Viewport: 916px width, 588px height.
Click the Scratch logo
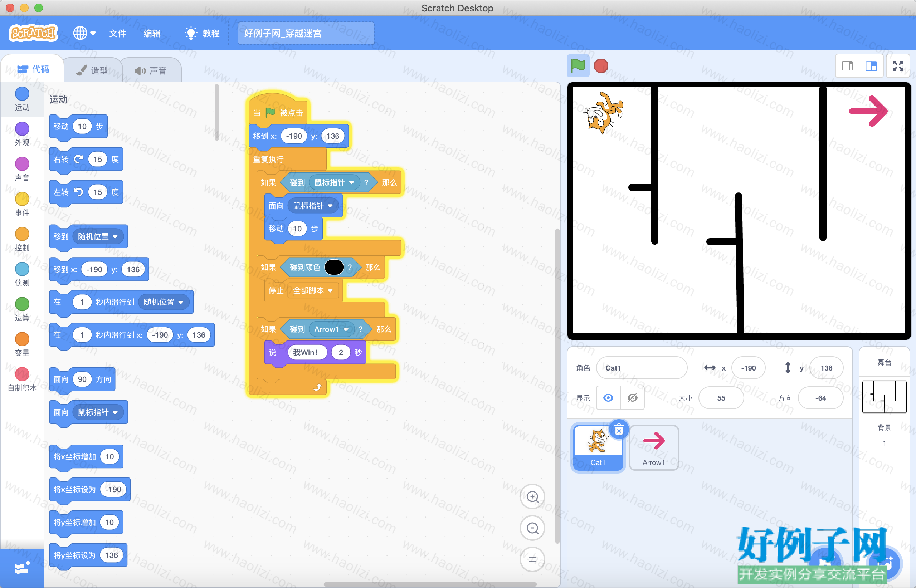(x=33, y=33)
